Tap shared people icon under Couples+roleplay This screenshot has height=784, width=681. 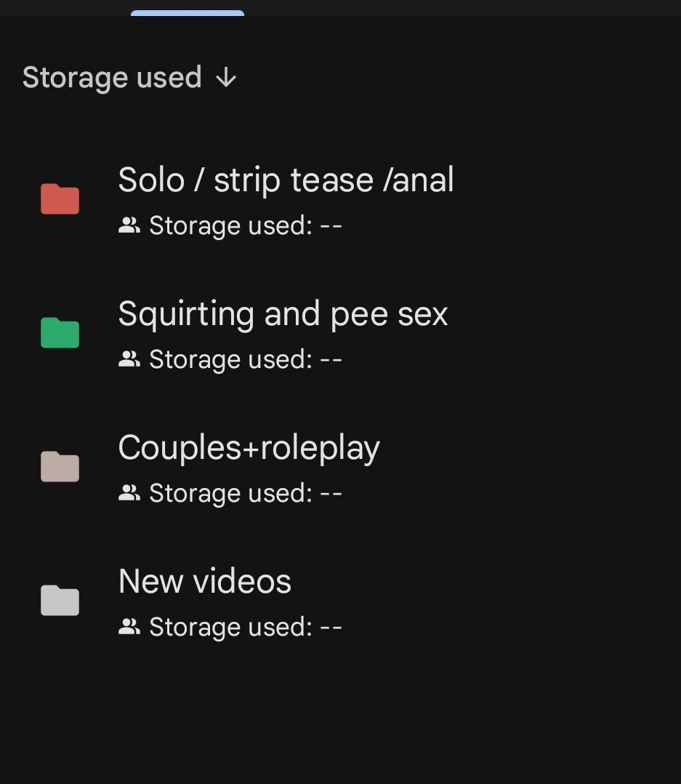click(x=129, y=493)
